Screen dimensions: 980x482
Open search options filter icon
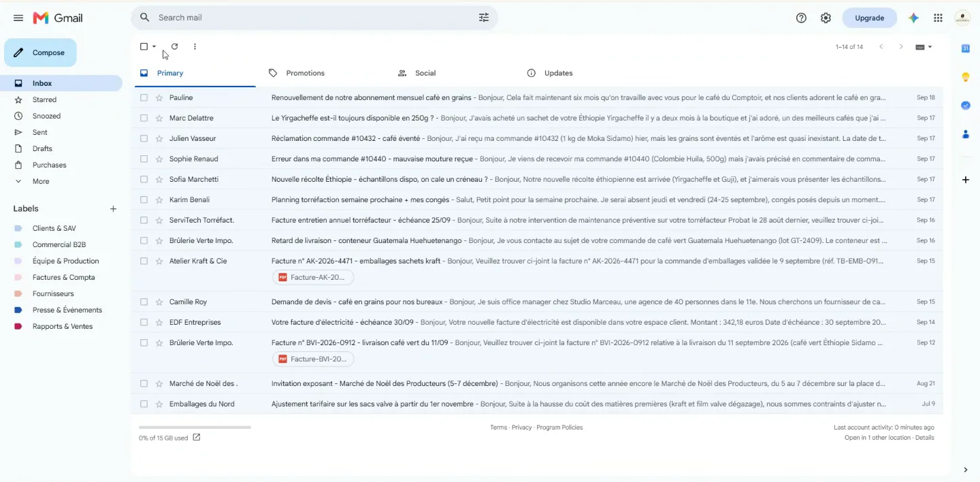(x=484, y=18)
